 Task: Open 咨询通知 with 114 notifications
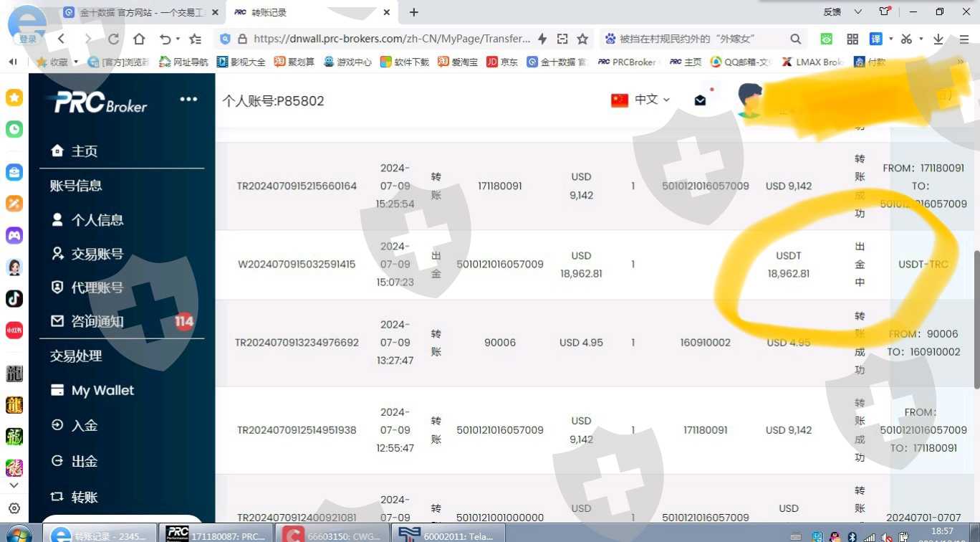(x=97, y=321)
